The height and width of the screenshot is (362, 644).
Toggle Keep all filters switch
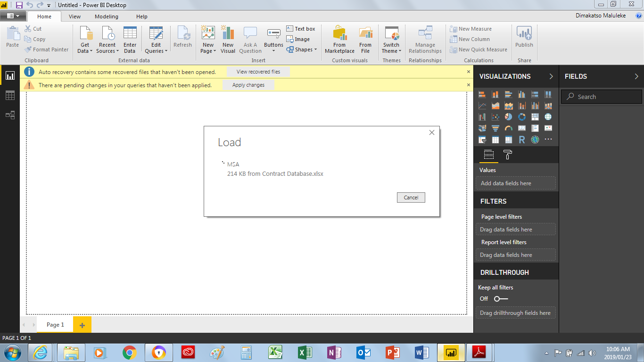point(501,299)
